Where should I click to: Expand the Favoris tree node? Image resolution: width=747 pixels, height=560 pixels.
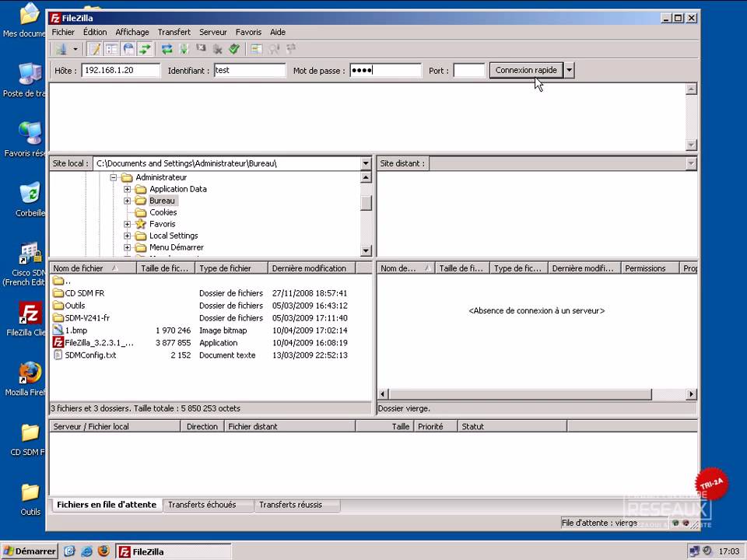coord(127,224)
